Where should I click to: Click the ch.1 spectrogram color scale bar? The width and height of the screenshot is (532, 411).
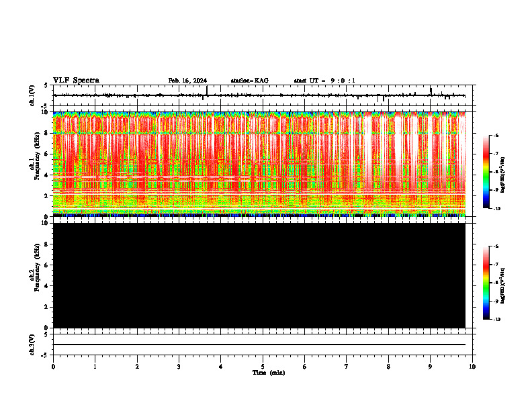coord(486,172)
